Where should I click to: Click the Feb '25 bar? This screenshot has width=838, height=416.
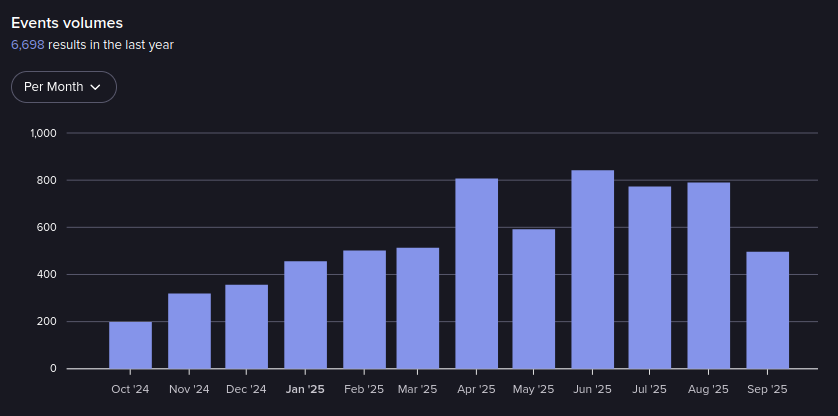(364, 309)
